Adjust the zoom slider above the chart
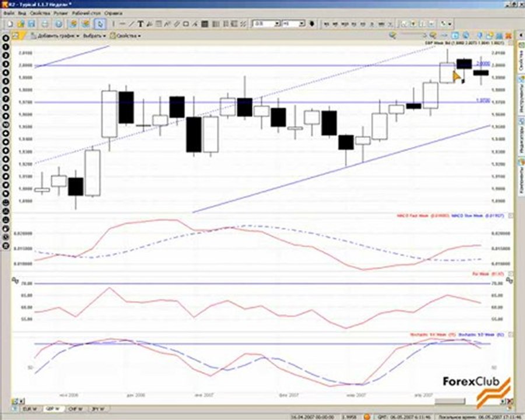This screenshot has height=420, width=525. pos(413,35)
